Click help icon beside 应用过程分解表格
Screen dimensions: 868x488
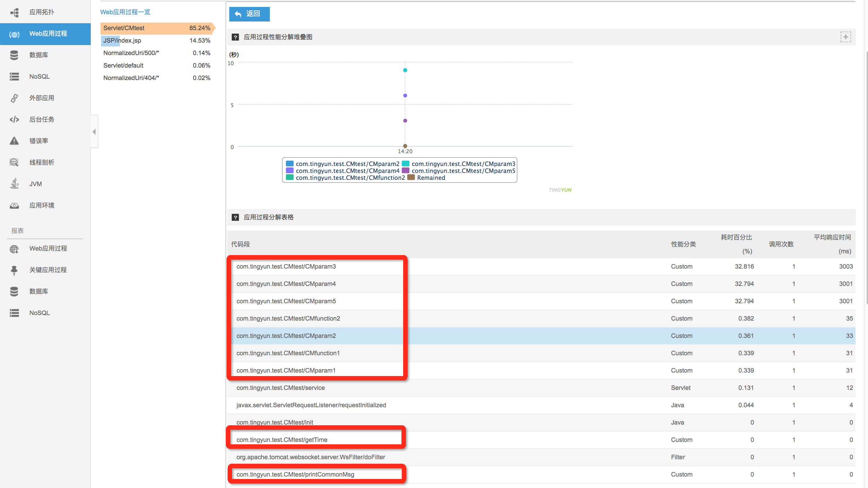pyautogui.click(x=236, y=217)
